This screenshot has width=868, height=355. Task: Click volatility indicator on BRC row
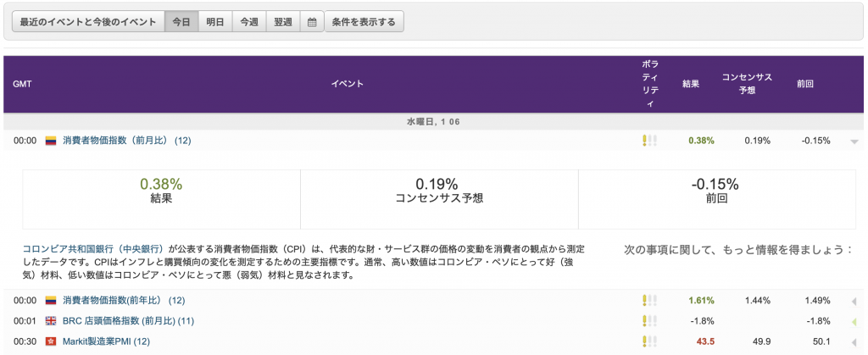(649, 321)
